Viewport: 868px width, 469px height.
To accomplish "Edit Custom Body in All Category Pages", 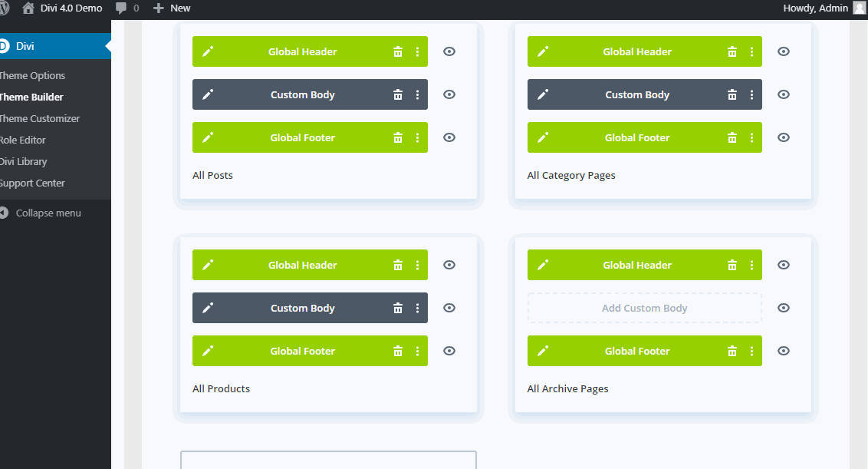I will pyautogui.click(x=543, y=95).
